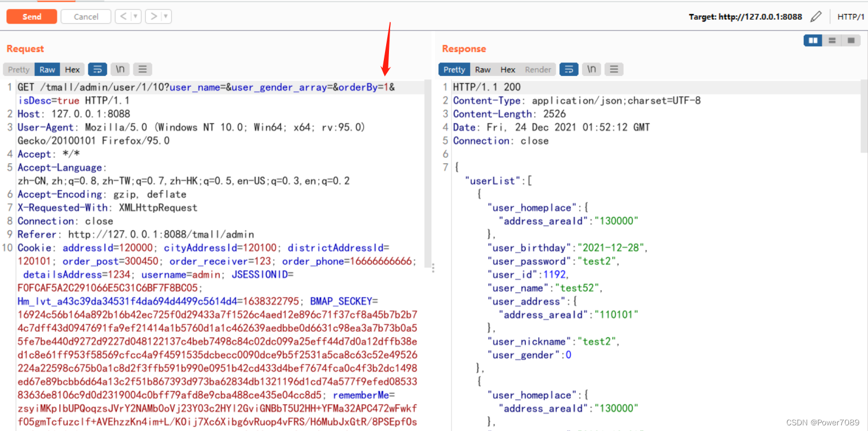Screen dimensions: 868x431
Task: Select the single-pane layout icon
Action: pyautogui.click(x=850, y=40)
